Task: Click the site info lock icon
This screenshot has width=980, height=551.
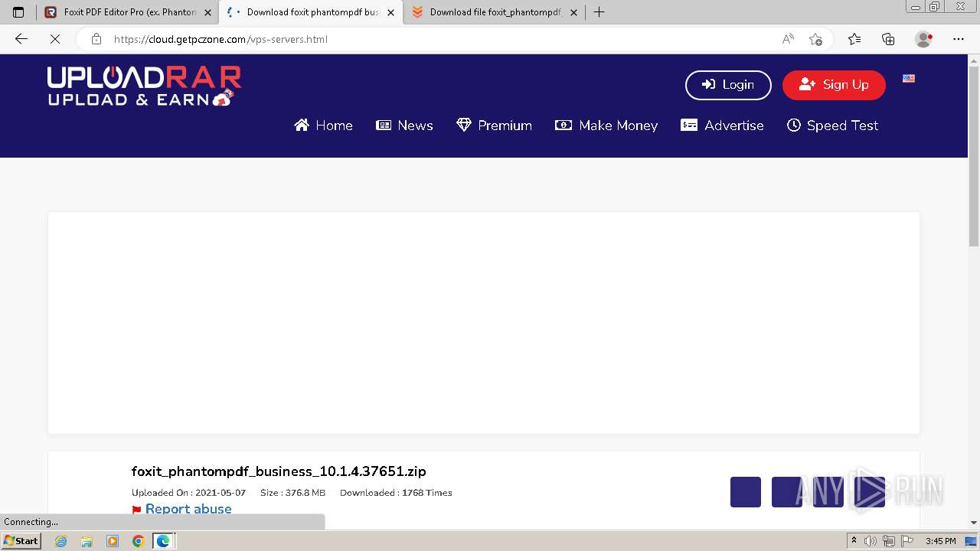Action: pyautogui.click(x=96, y=39)
